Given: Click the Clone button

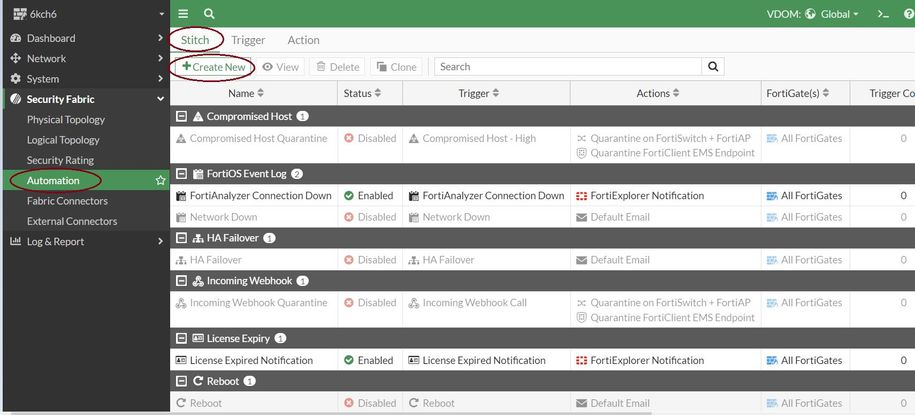Looking at the screenshot, I should (x=397, y=67).
